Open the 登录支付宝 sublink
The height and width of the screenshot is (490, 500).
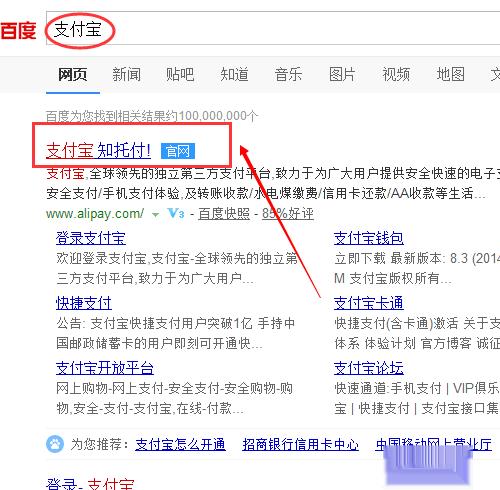[x=91, y=238]
